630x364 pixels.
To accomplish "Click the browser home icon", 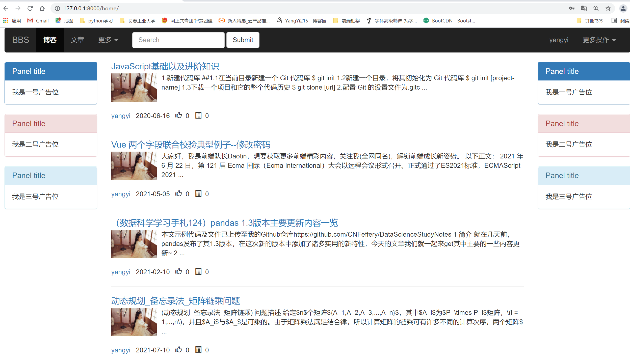I will pyautogui.click(x=42, y=8).
